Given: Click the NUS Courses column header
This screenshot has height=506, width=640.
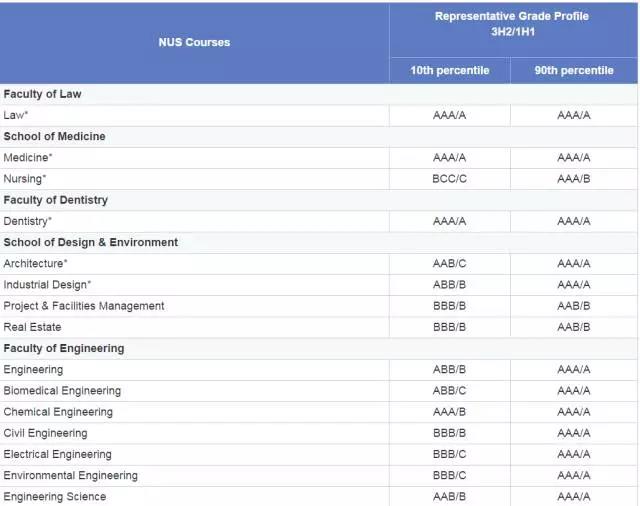Looking at the screenshot, I should [x=194, y=42].
